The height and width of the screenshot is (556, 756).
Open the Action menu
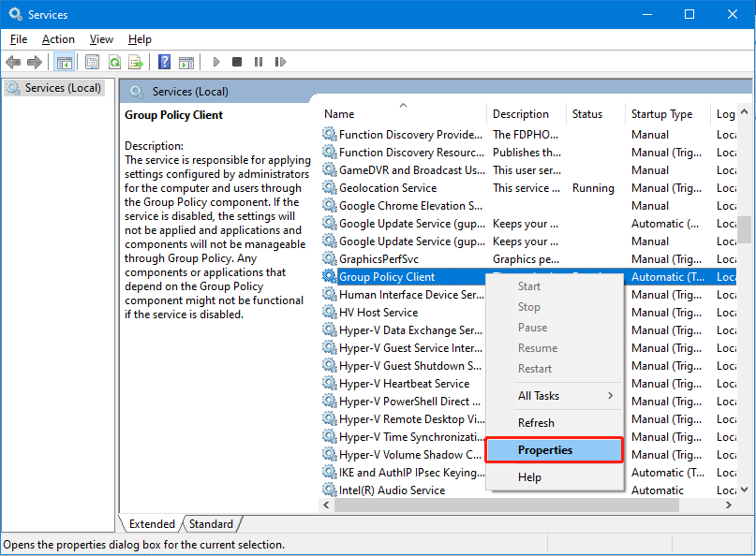58,39
